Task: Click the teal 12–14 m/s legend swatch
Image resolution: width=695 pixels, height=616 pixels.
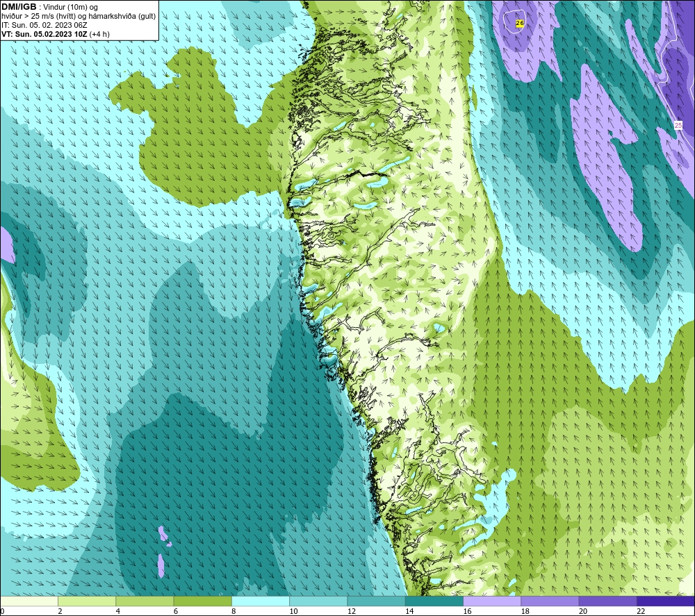Action: click(x=376, y=601)
